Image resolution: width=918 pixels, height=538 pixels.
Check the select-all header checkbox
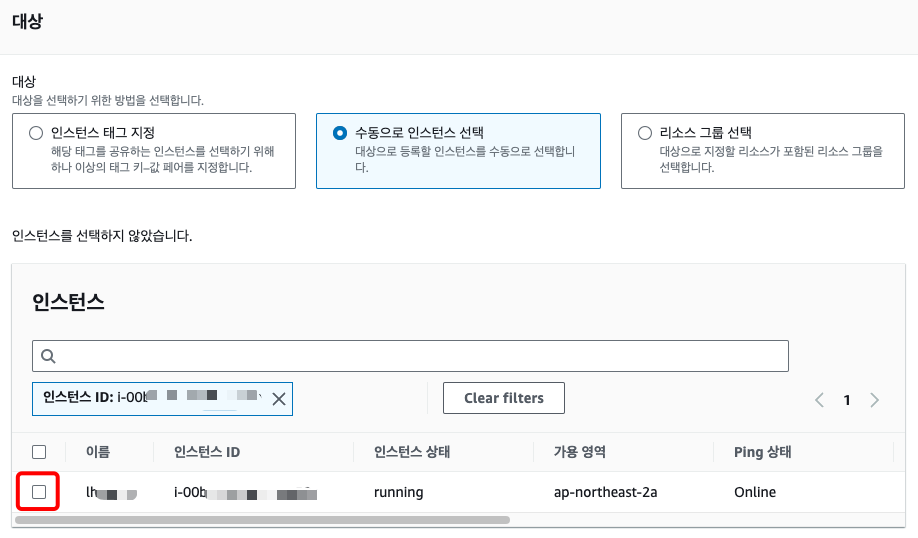[39, 452]
